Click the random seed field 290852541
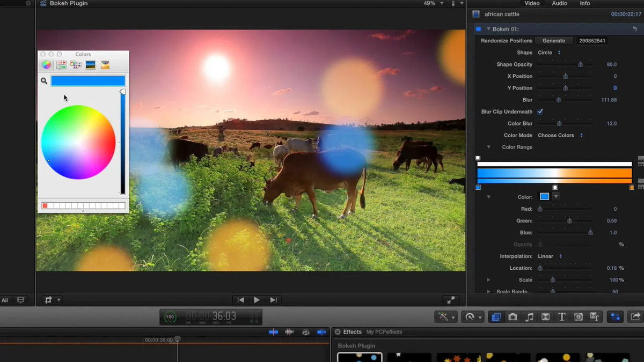644x362 pixels. [x=593, y=41]
